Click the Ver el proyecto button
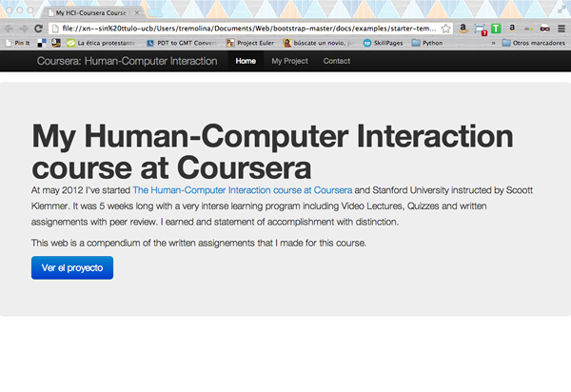This screenshot has height=392, width=571. [72, 268]
